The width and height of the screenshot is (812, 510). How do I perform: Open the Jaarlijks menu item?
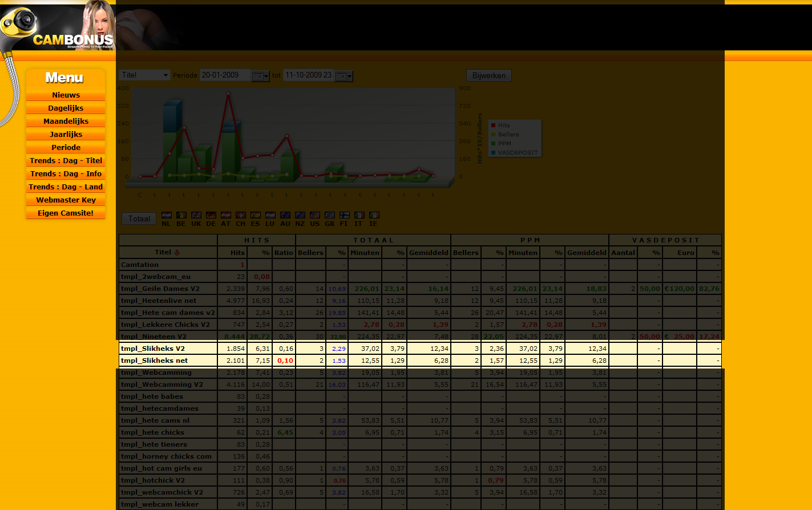66,134
